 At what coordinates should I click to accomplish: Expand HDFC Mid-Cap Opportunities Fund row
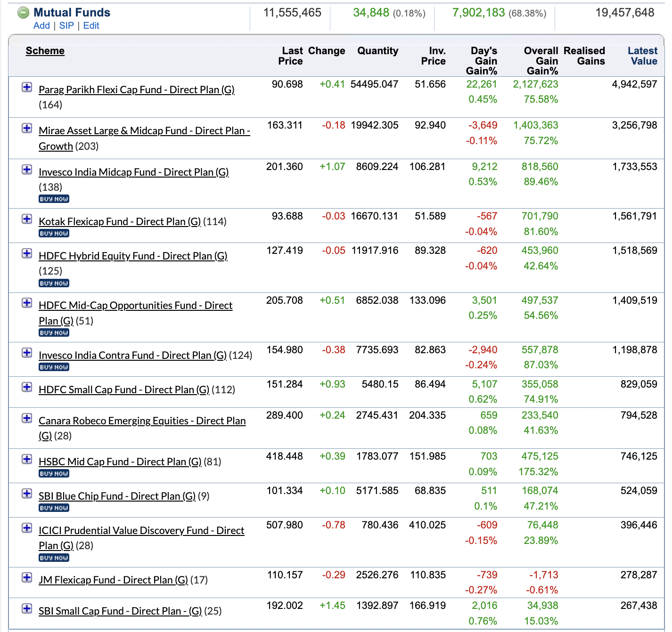(27, 303)
